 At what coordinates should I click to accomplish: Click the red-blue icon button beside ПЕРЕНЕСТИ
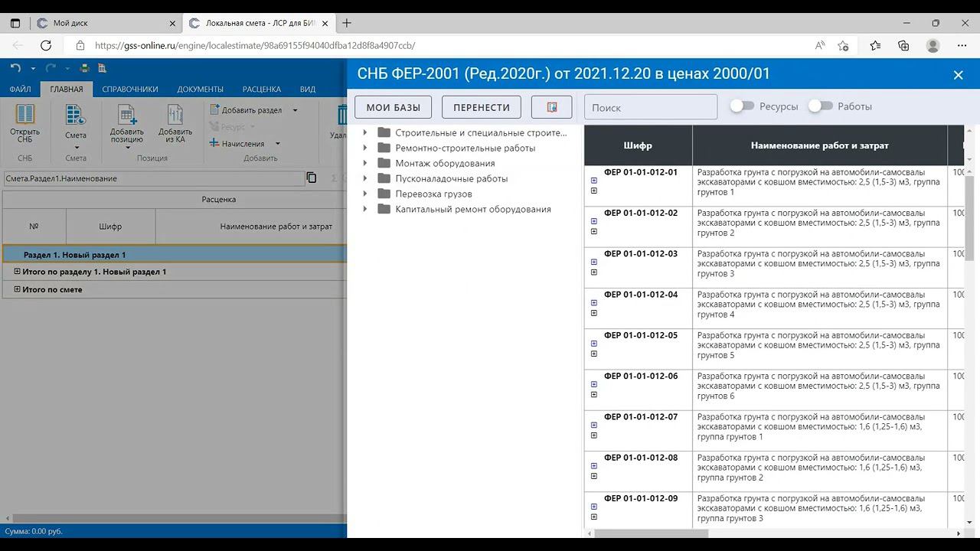click(552, 107)
